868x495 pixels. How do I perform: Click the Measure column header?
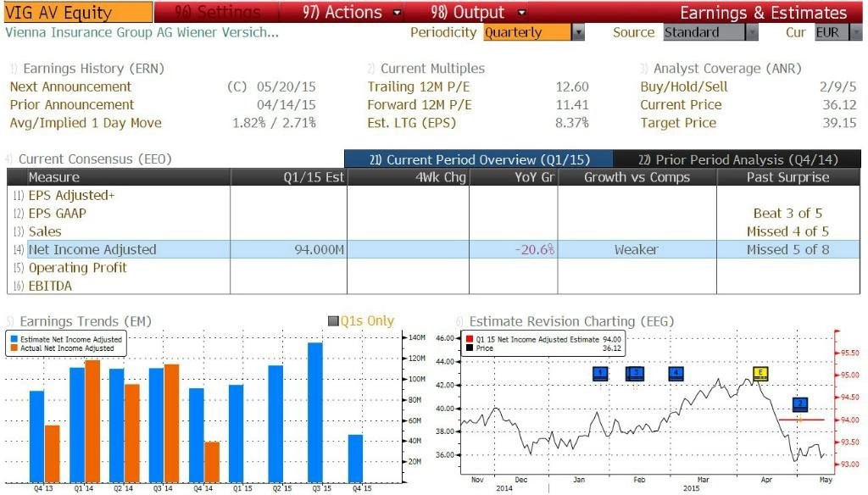pyautogui.click(x=119, y=177)
